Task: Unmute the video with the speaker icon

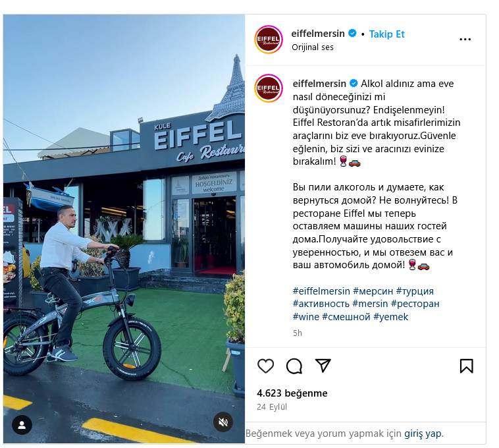Action: pyautogui.click(x=223, y=422)
